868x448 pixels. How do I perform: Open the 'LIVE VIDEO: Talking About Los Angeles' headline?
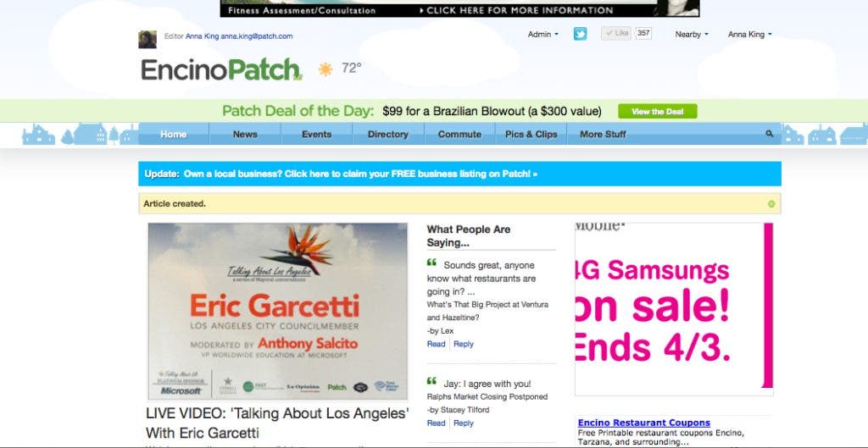[277, 423]
